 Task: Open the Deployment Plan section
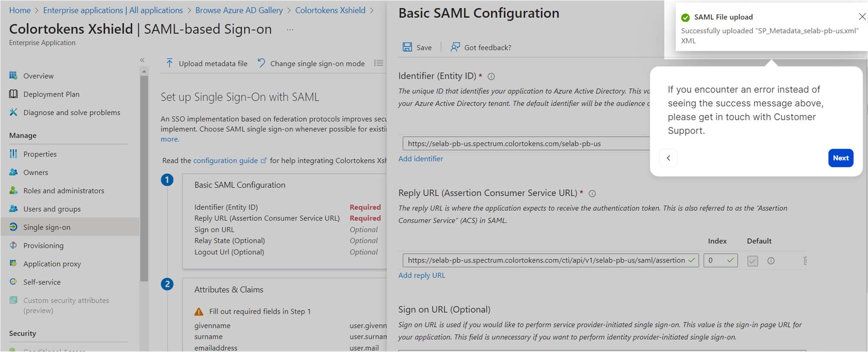51,94
